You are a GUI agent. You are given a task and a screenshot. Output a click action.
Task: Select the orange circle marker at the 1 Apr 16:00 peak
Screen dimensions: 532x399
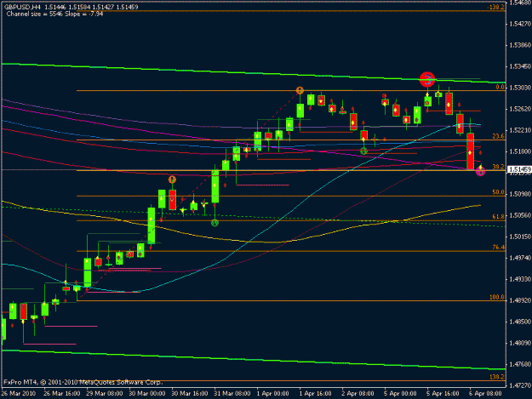(x=300, y=90)
